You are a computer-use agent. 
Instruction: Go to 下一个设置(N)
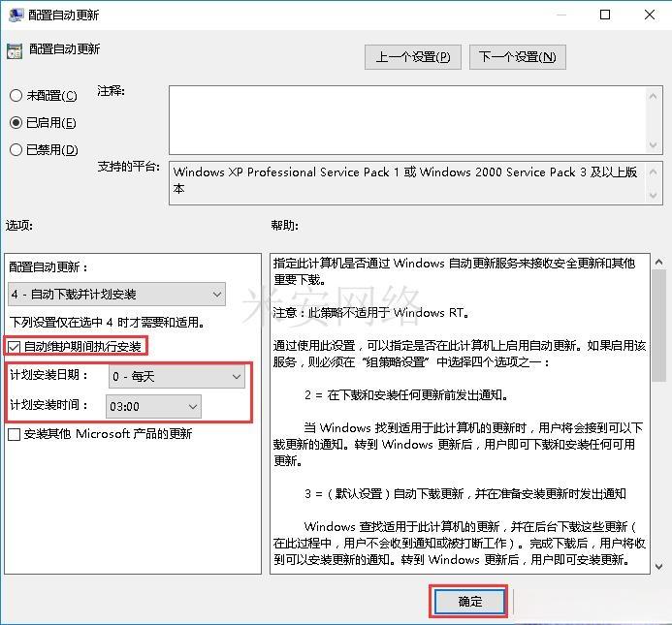click(x=517, y=57)
